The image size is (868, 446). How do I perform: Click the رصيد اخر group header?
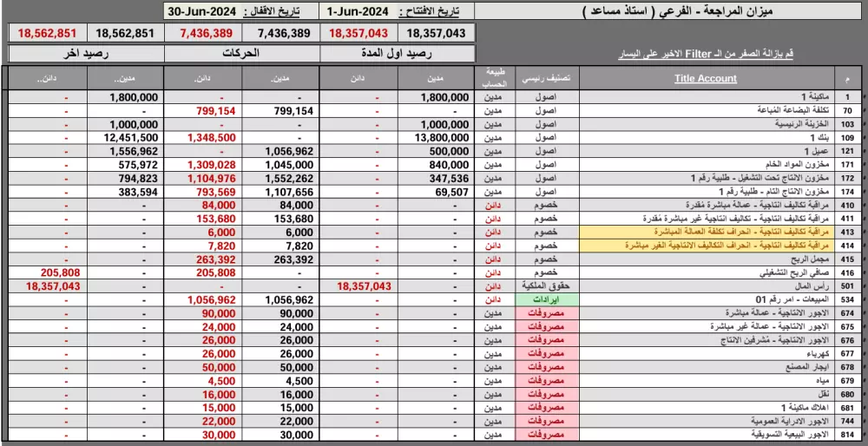pyautogui.click(x=86, y=54)
